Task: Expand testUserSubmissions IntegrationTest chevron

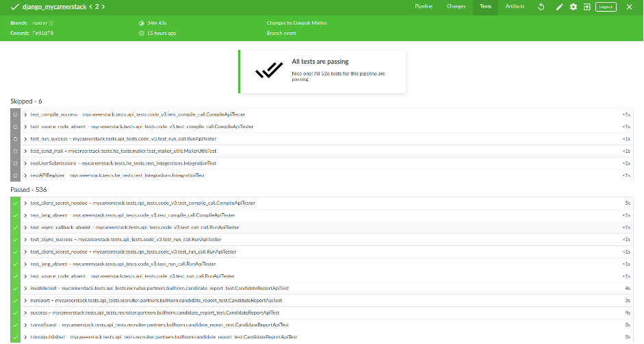Action: 25,163
